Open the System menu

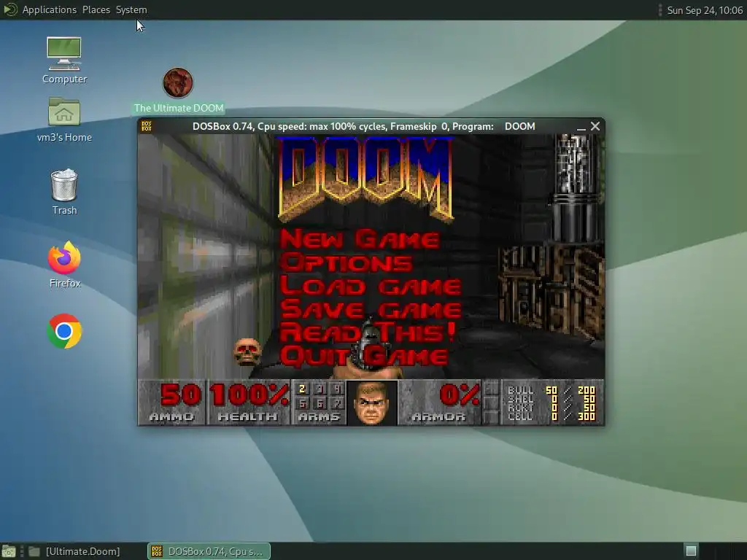click(131, 9)
